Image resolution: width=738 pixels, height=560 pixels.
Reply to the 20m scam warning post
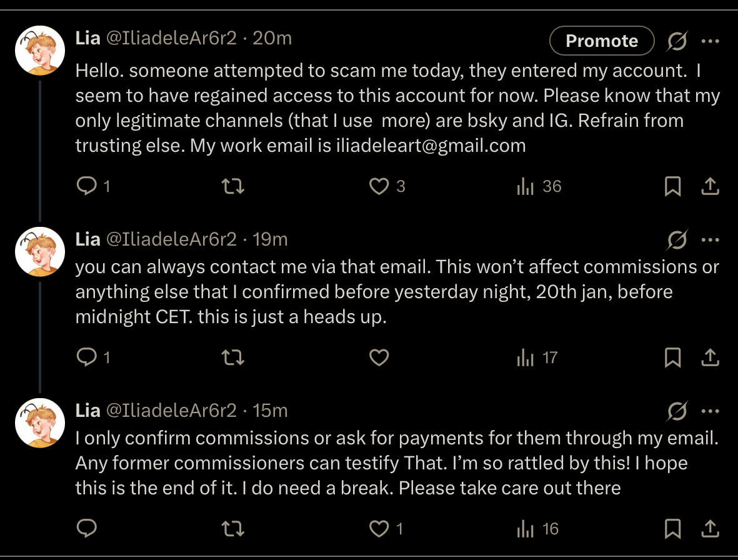(x=86, y=186)
